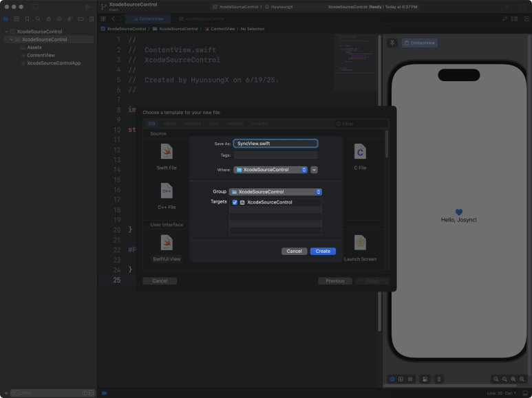
Task: Open the related items grid icon
Action: (x=103, y=19)
